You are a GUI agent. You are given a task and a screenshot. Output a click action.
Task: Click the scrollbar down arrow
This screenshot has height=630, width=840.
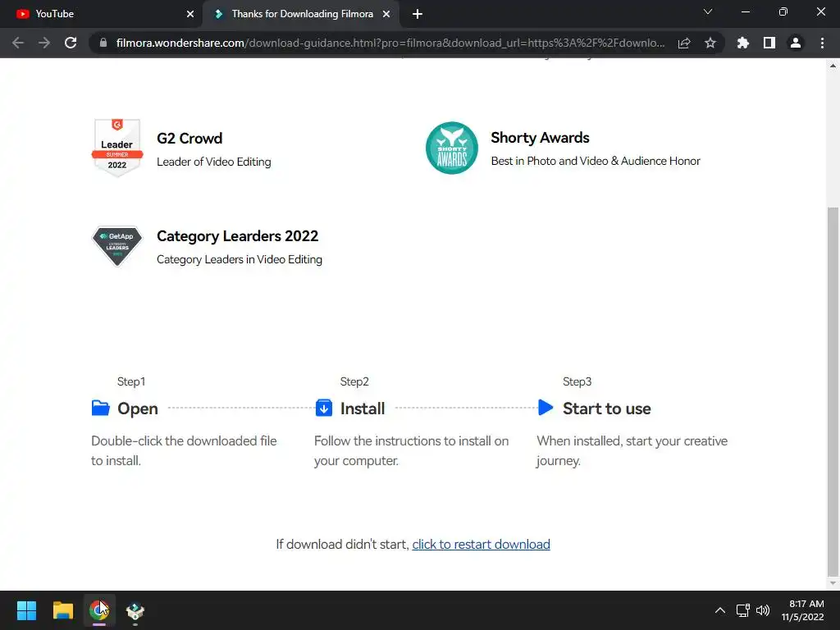point(833,583)
